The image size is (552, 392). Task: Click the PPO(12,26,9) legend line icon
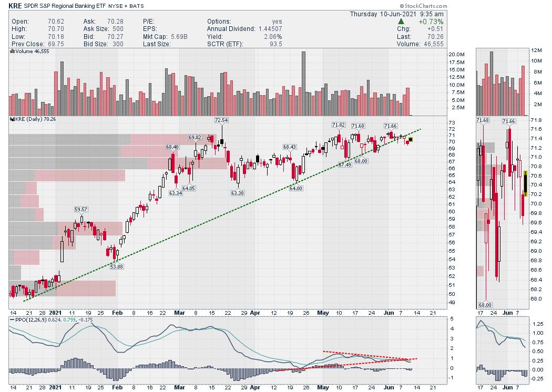tap(12, 319)
